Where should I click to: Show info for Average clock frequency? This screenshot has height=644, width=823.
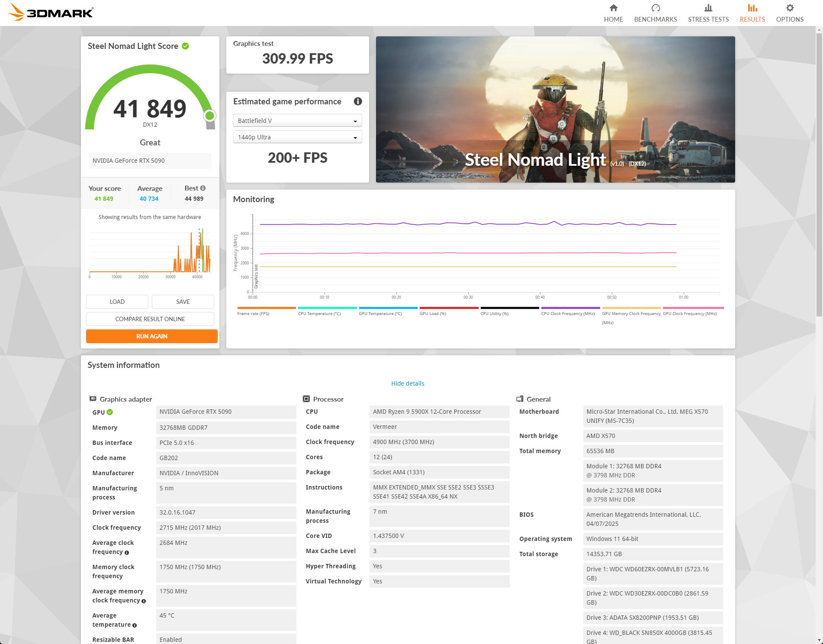coord(126,553)
